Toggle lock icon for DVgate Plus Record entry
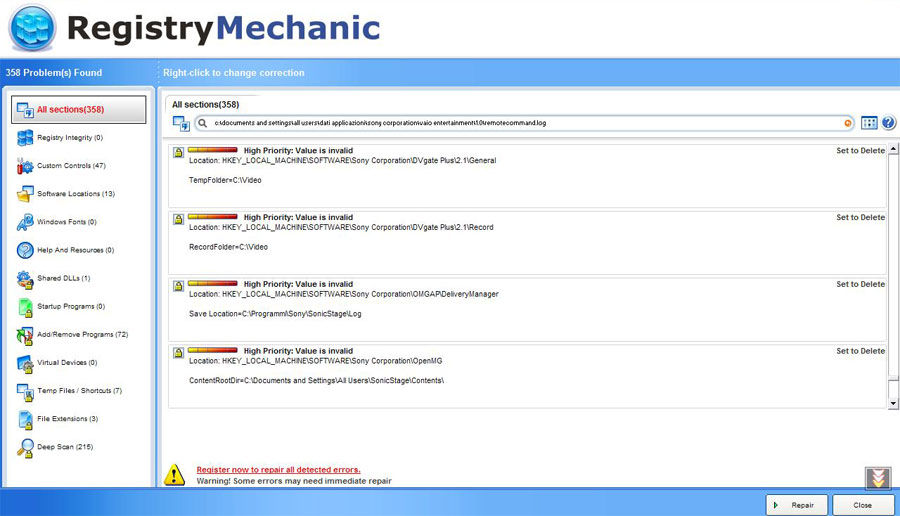The height and width of the screenshot is (516, 900). (x=179, y=219)
